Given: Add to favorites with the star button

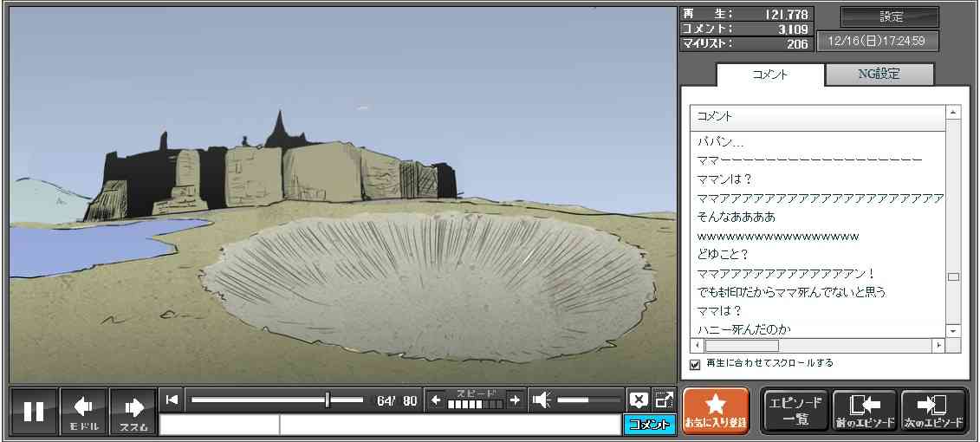Looking at the screenshot, I should (x=715, y=411).
